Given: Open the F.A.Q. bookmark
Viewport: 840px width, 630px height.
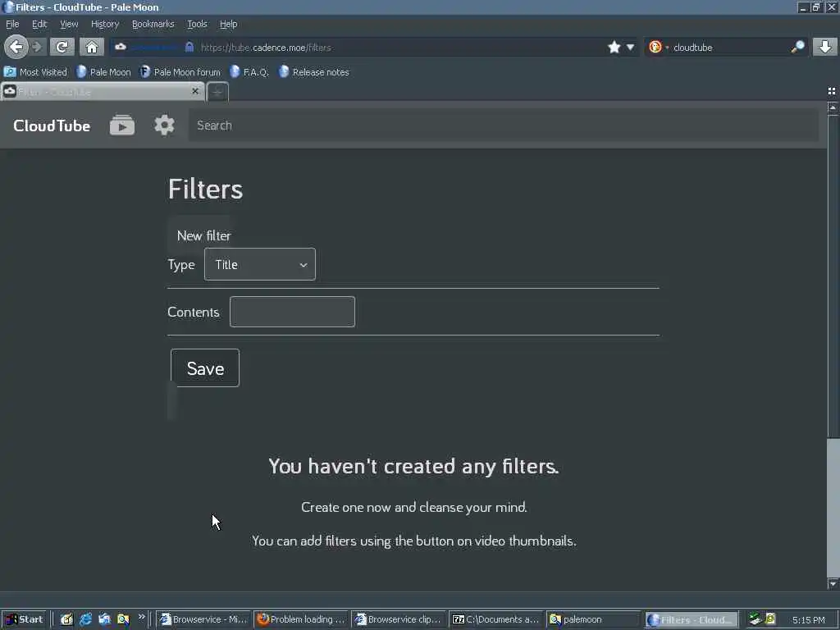Looking at the screenshot, I should pos(249,72).
